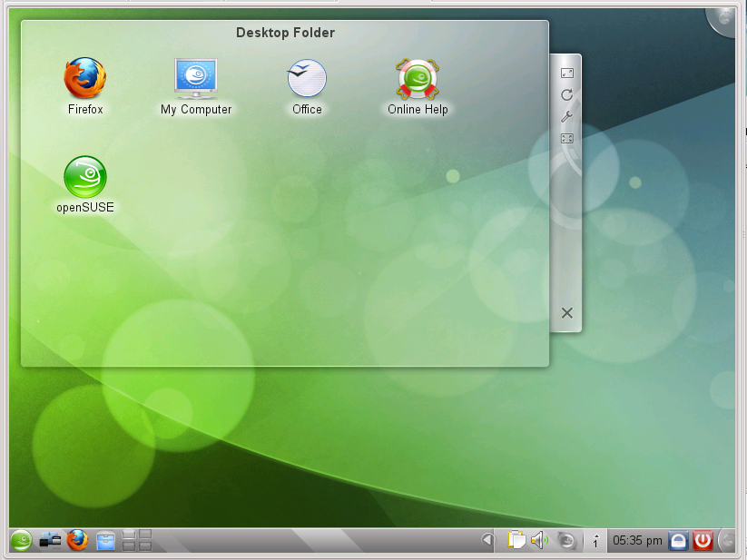This screenshot has width=747, height=560.
Task: Switch to the bottom-right virtual desktop in pager
Action: pos(145,546)
